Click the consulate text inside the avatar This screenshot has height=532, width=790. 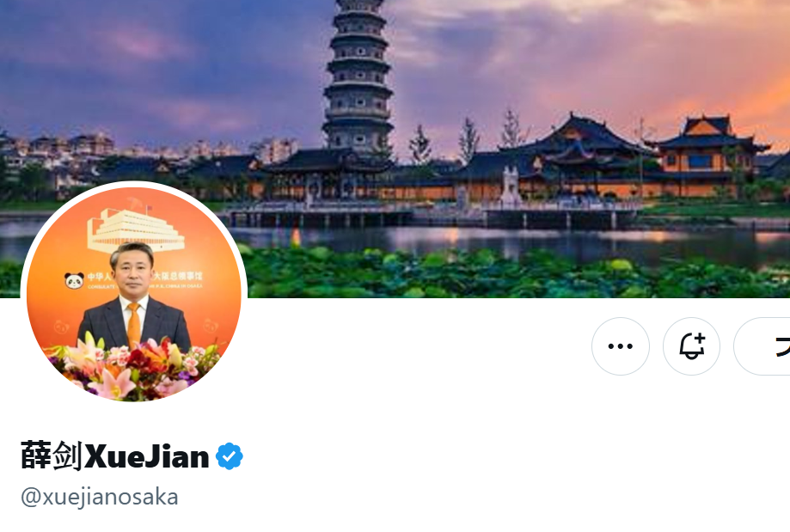(x=178, y=279)
